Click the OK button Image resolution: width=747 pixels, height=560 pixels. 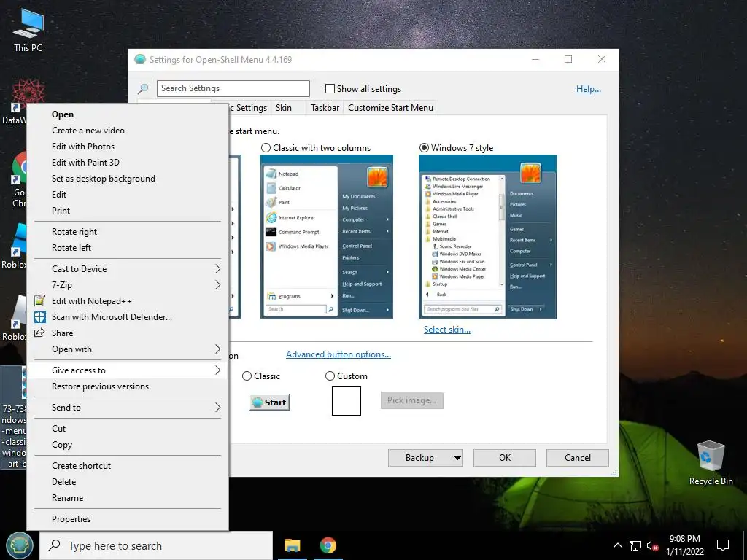click(505, 458)
